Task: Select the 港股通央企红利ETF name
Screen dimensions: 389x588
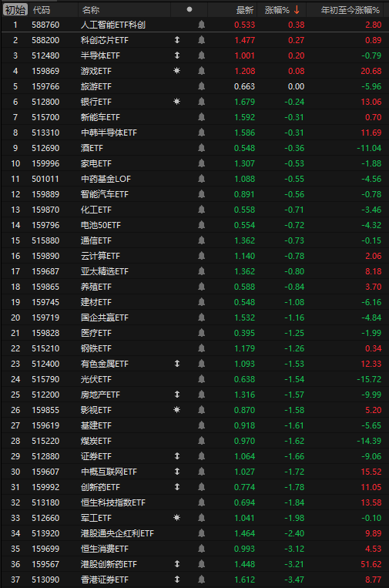Action: (117, 533)
